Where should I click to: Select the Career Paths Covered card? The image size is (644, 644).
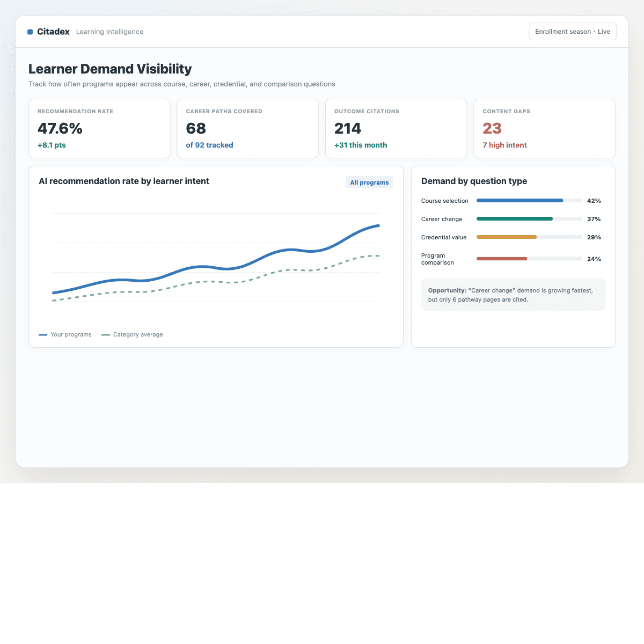(x=248, y=128)
